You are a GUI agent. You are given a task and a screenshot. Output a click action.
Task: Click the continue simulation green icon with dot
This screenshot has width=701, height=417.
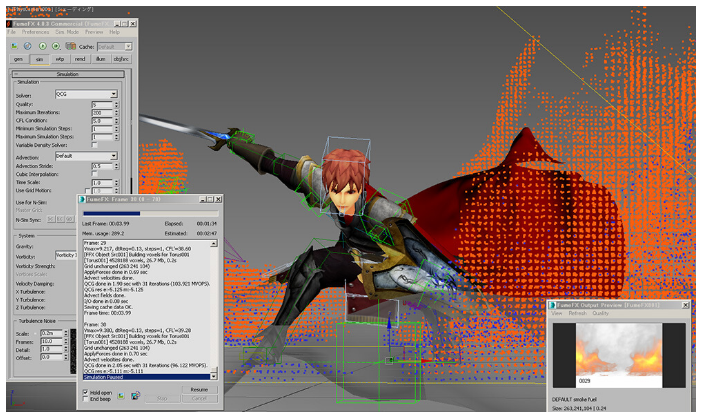point(56,46)
